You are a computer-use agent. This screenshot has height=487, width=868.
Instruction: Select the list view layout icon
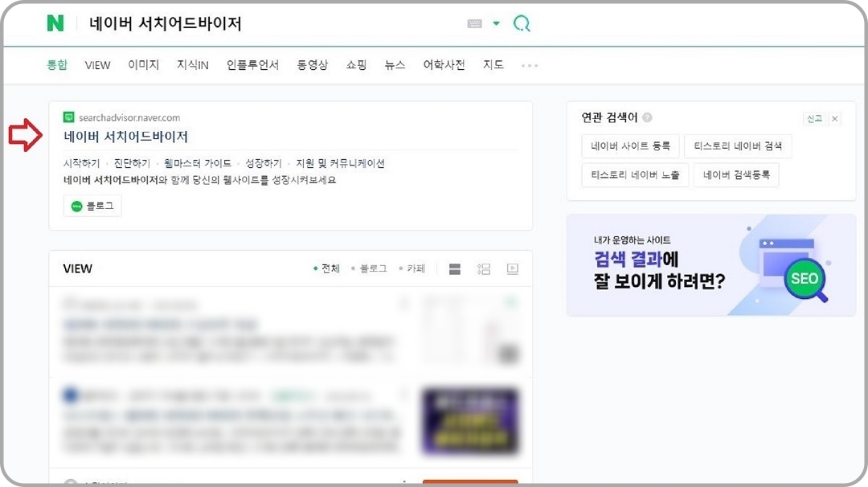[x=454, y=269]
